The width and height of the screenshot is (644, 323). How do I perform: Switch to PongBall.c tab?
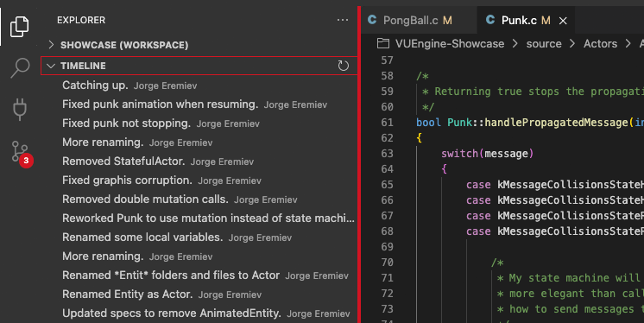pyautogui.click(x=419, y=20)
